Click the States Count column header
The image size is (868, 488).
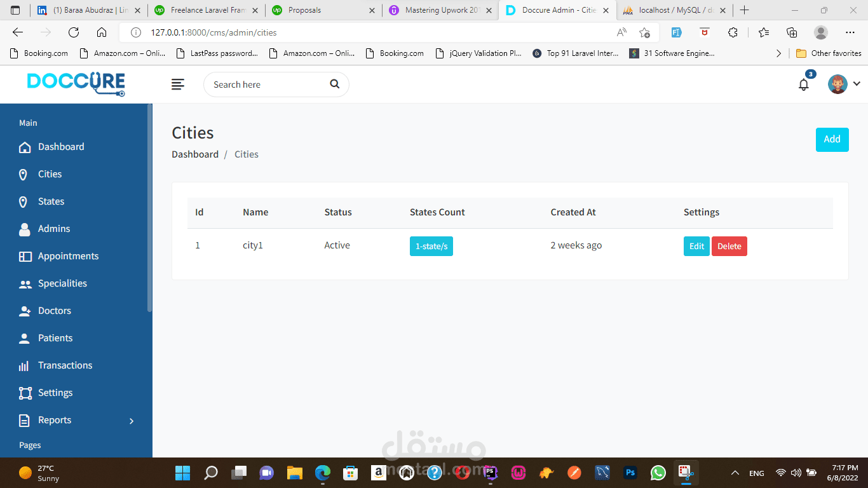[437, 212]
